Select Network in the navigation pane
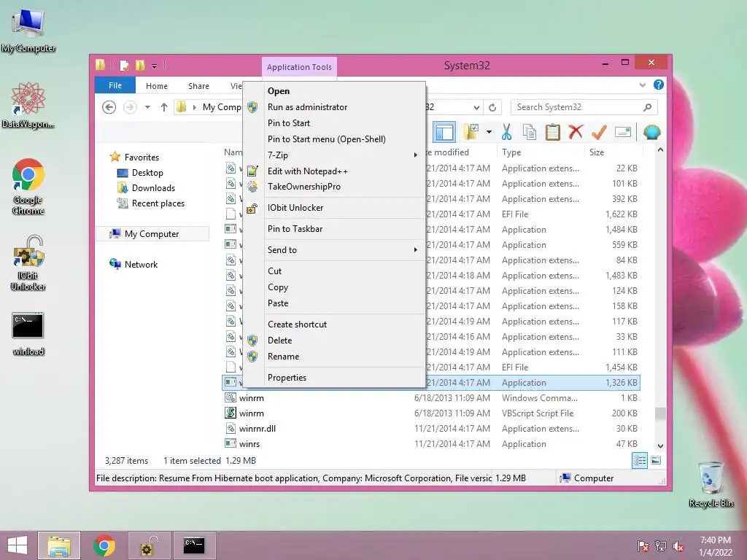747x560 pixels. point(141,264)
